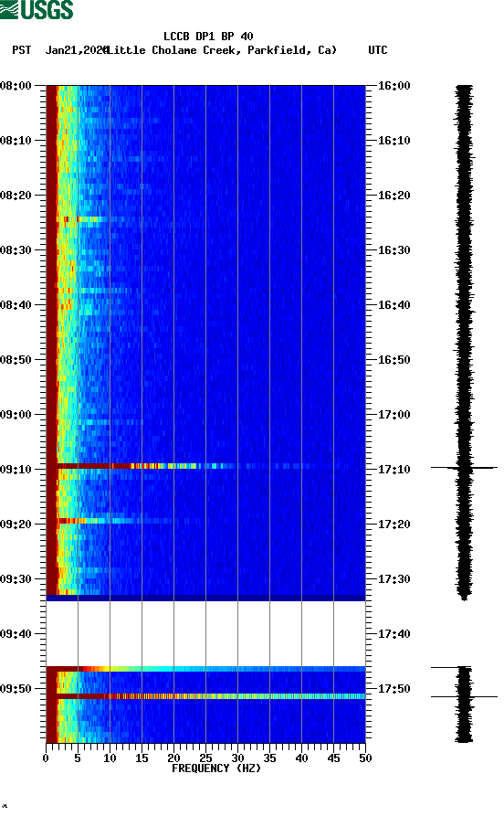Click the 17:30 UTC time label
Screen dimensions: 504x816
[394, 579]
